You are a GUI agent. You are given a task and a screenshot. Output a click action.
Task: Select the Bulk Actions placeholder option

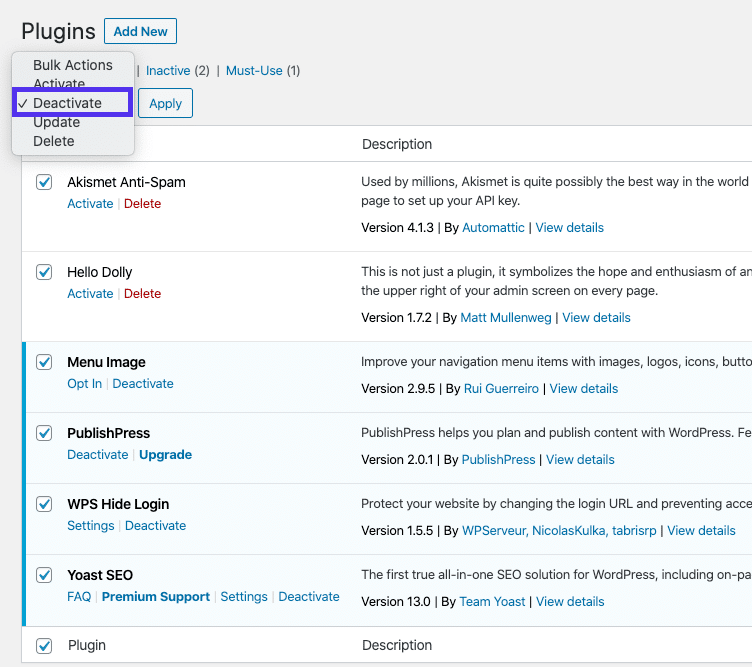coord(72,65)
